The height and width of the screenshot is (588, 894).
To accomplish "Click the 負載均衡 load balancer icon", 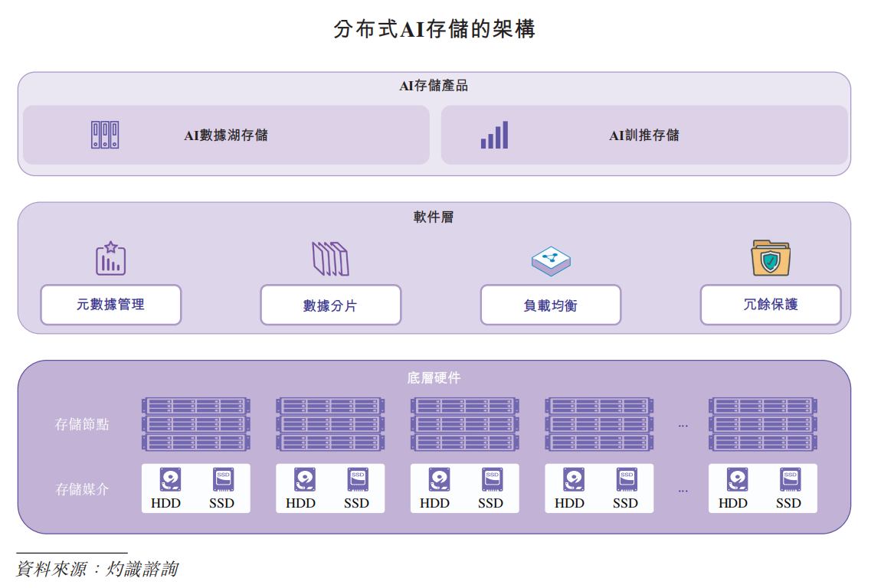I will 550,259.
